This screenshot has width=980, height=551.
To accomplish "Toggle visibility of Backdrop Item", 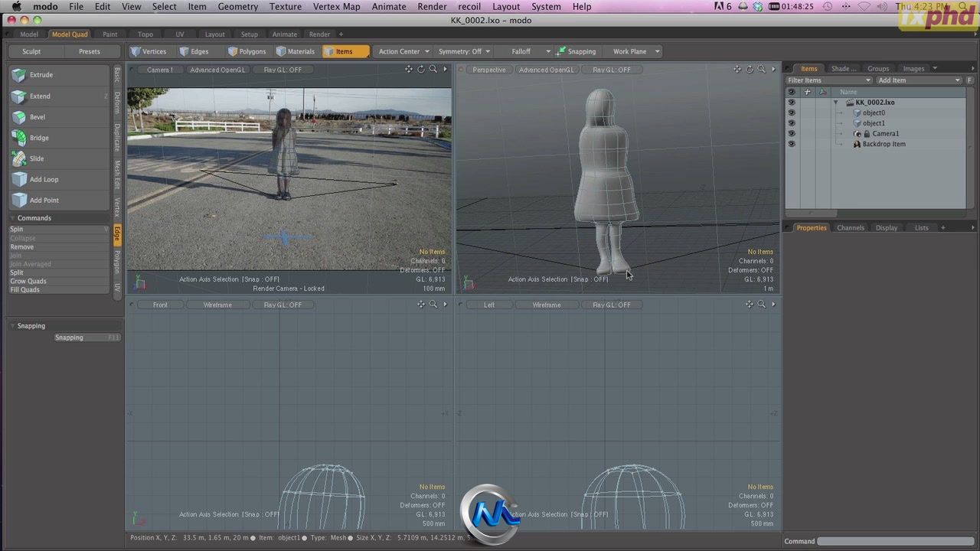I will coord(792,144).
